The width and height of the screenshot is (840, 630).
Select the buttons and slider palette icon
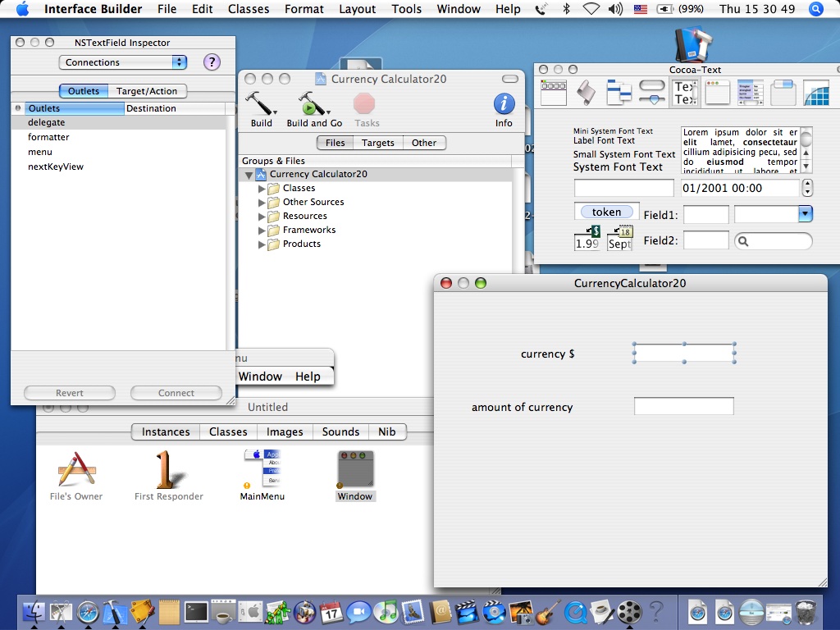pyautogui.click(x=652, y=93)
